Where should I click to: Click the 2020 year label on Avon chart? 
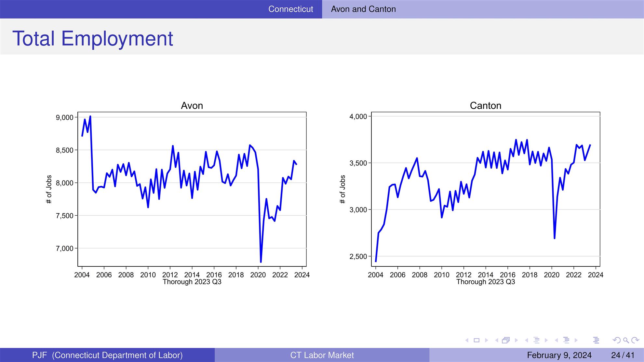[258, 275]
